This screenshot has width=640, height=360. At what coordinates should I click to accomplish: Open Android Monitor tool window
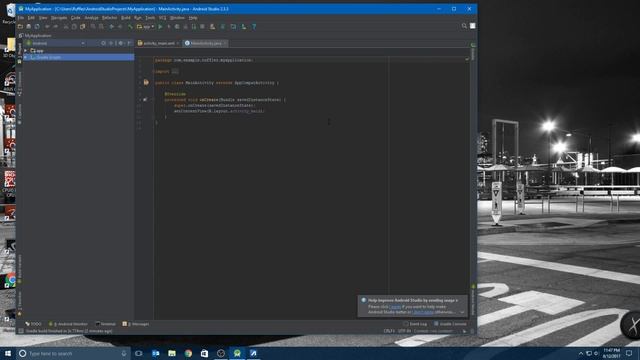(x=68, y=324)
